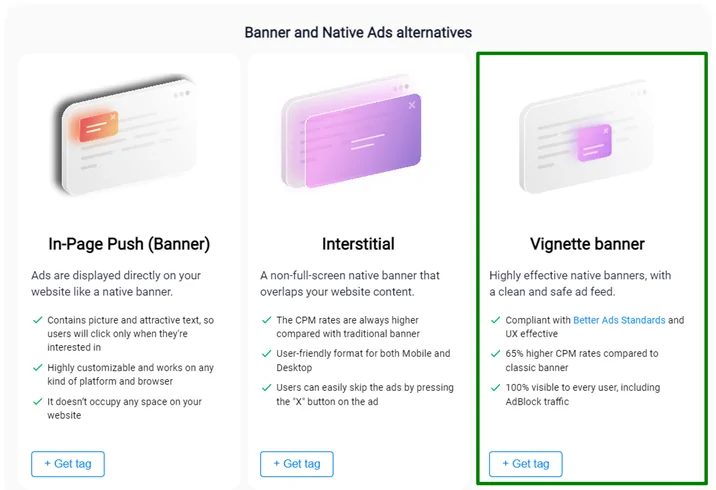Open the Better Ads Standards link
The image size is (716, 490).
tap(619, 320)
